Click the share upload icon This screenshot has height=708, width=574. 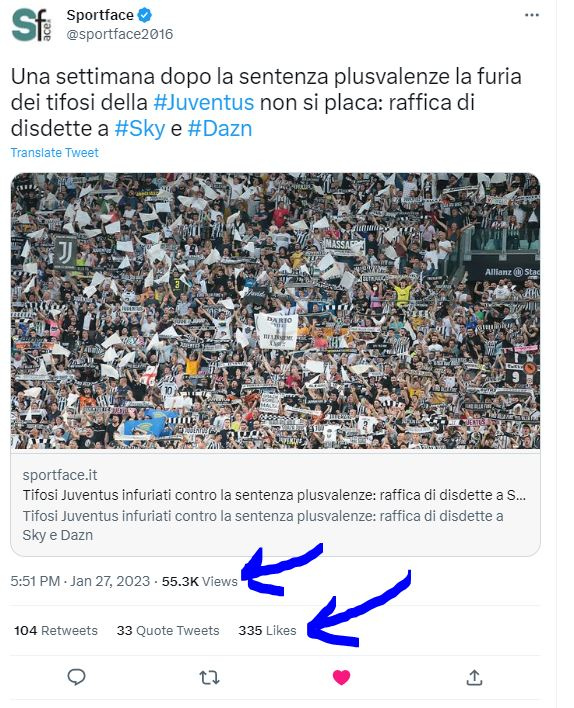click(x=474, y=677)
